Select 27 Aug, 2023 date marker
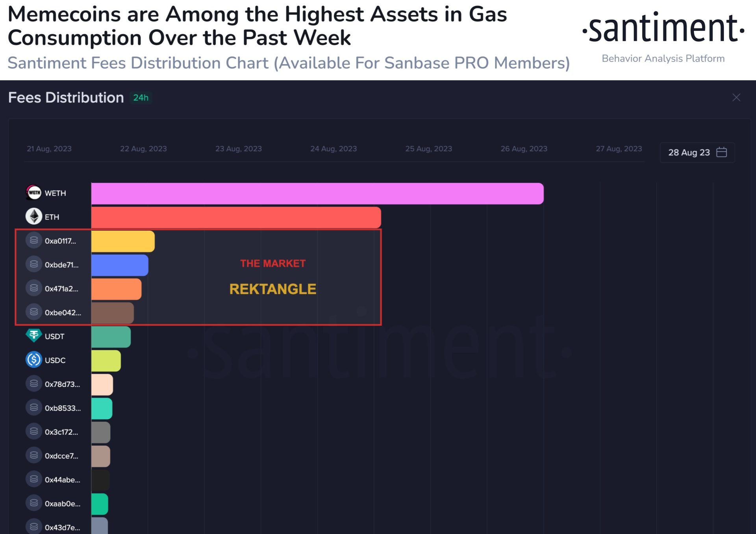Viewport: 756px width, 534px height. [x=619, y=149]
